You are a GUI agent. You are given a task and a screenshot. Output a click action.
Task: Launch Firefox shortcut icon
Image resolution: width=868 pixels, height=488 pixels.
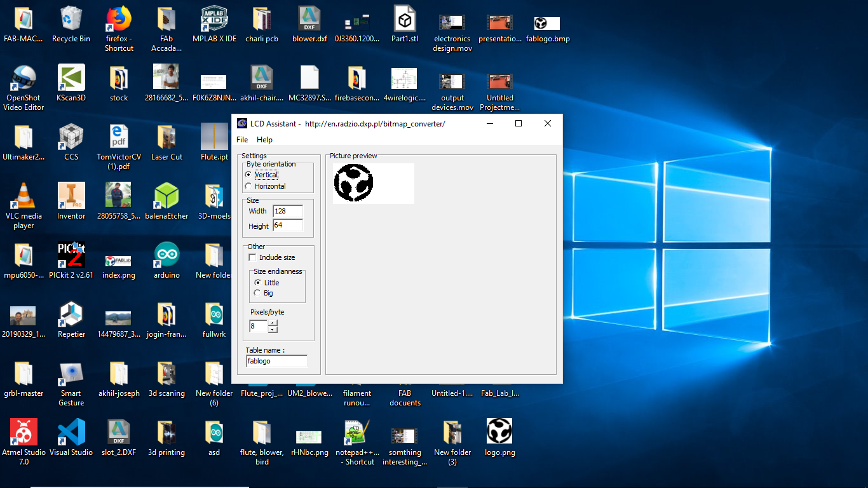tap(119, 19)
